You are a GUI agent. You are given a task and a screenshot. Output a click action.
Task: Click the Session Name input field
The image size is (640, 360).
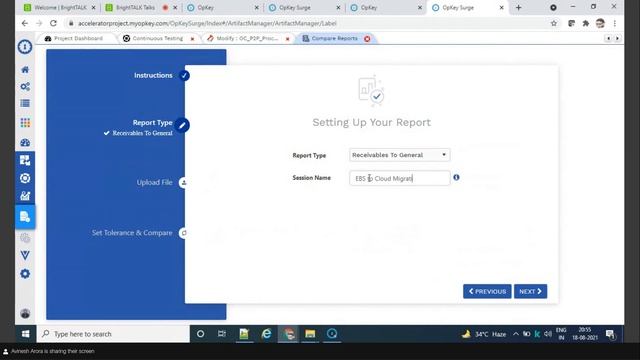(x=400, y=178)
